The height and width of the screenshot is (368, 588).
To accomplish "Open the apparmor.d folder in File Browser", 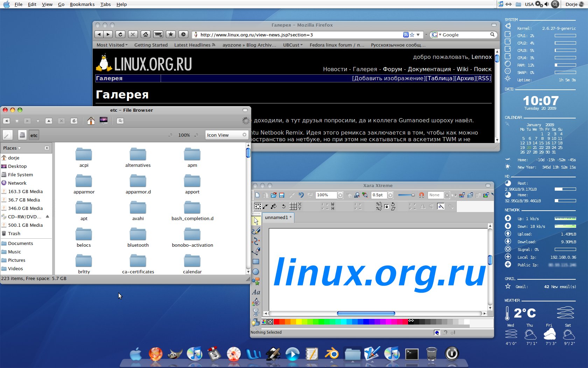I will pyautogui.click(x=138, y=184).
